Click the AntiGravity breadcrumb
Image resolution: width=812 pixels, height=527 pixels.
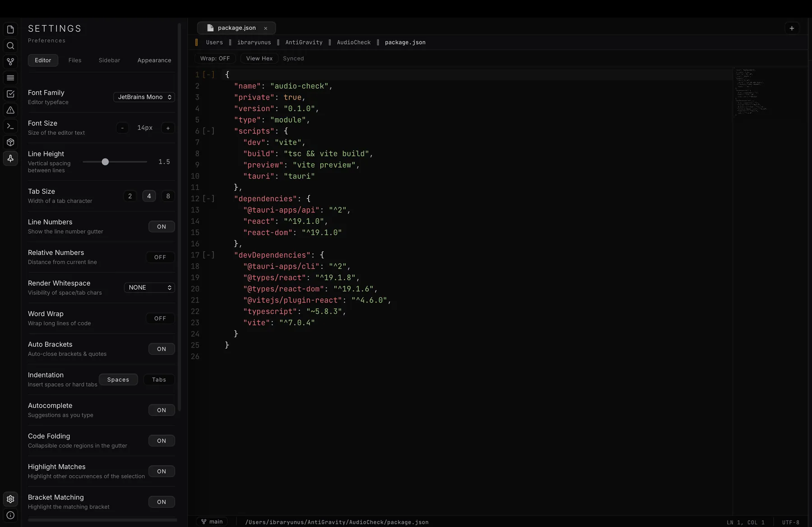coord(304,42)
